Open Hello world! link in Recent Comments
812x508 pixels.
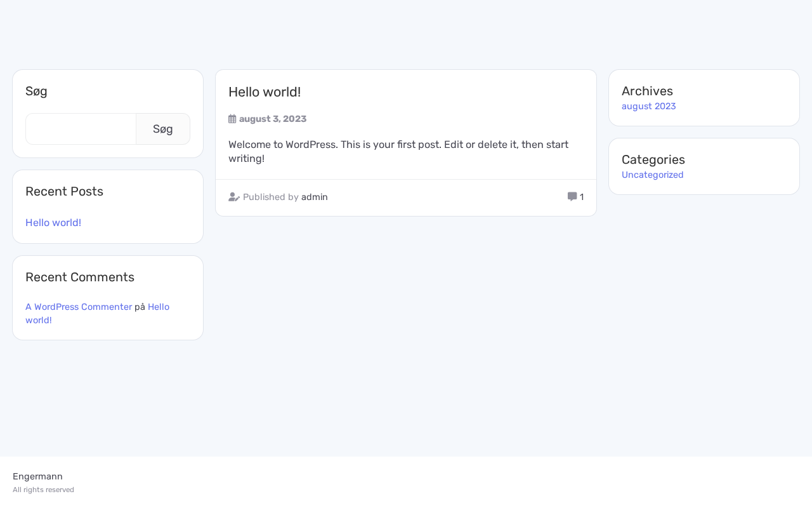click(158, 307)
